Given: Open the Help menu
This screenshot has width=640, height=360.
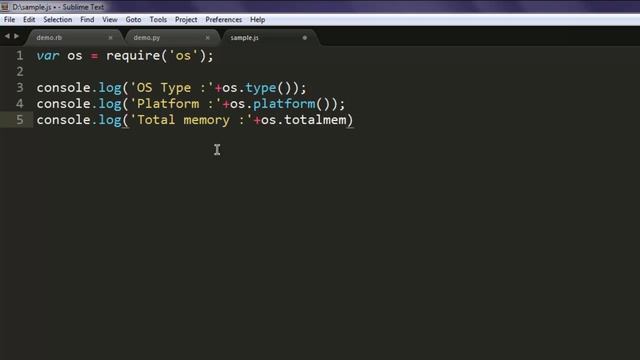Looking at the screenshot, I should (258, 20).
